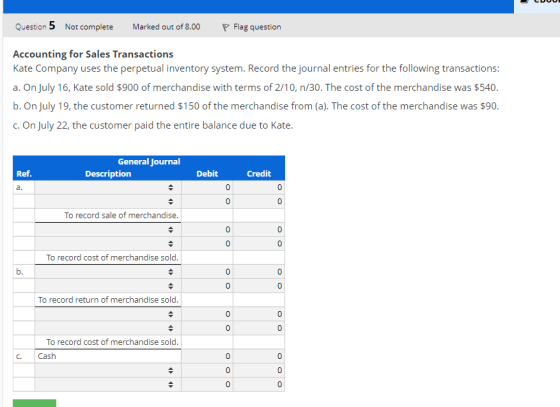Viewport: 560px width, 407px height.
Task: Click credit field on the Cash row
Action: [259, 356]
